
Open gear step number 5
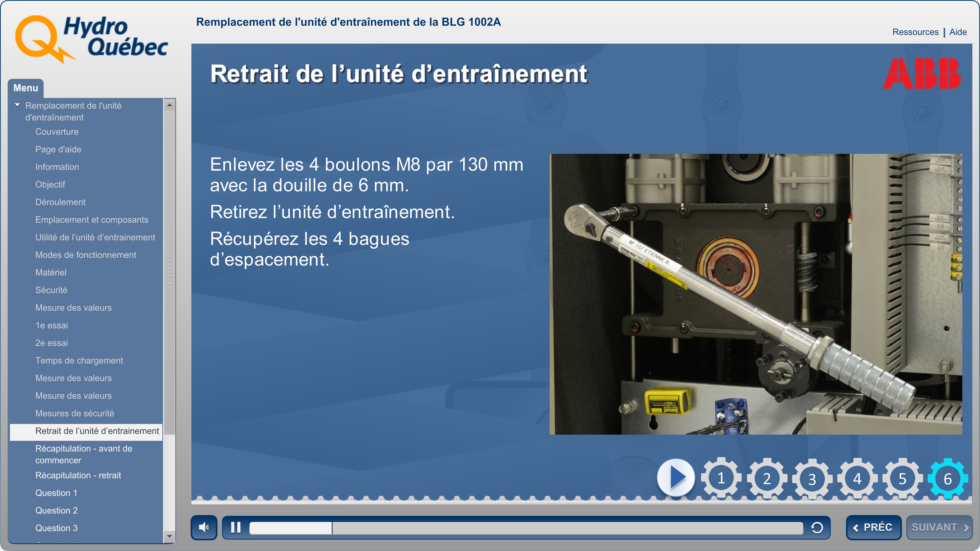[x=902, y=478]
